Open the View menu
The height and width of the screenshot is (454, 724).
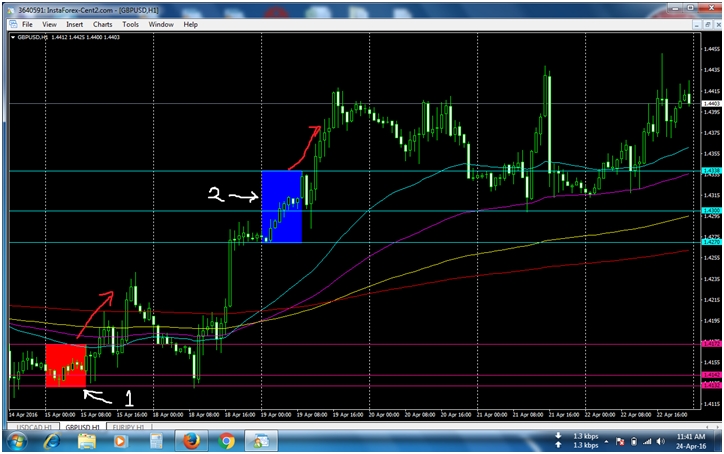pyautogui.click(x=49, y=24)
